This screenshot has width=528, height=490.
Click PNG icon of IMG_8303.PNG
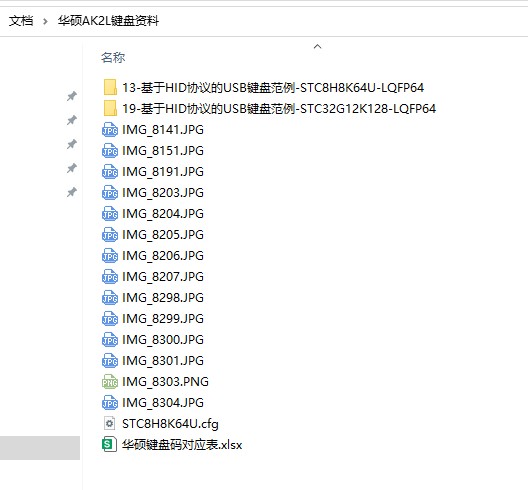pos(110,382)
